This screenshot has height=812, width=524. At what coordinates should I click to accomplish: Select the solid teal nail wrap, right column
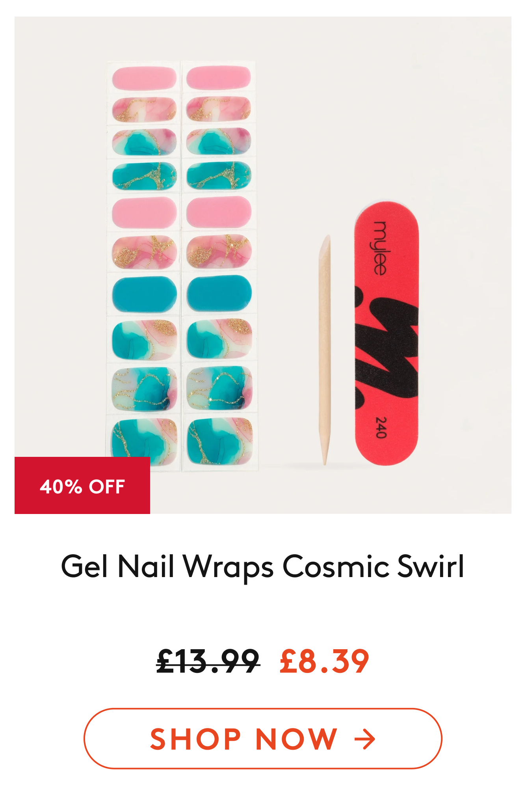219,293
